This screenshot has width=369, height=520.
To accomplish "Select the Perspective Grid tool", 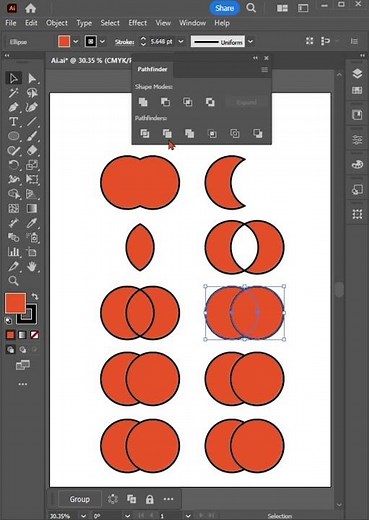I will tap(32, 194).
